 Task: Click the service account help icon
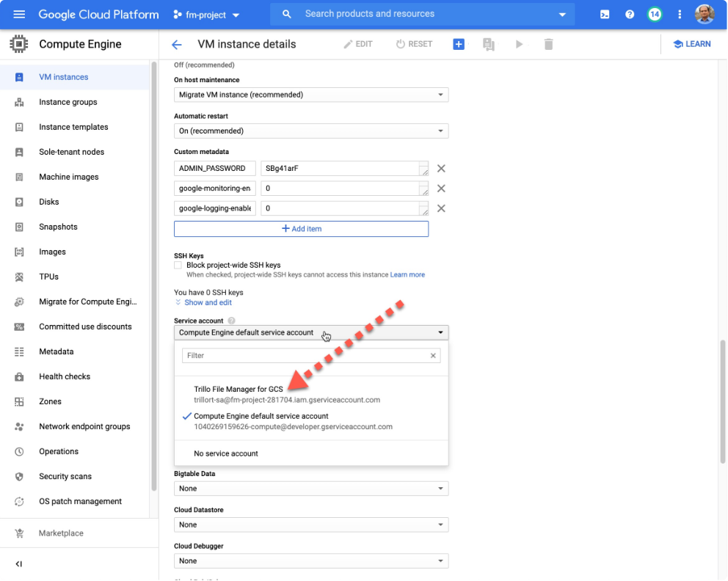coord(231,321)
